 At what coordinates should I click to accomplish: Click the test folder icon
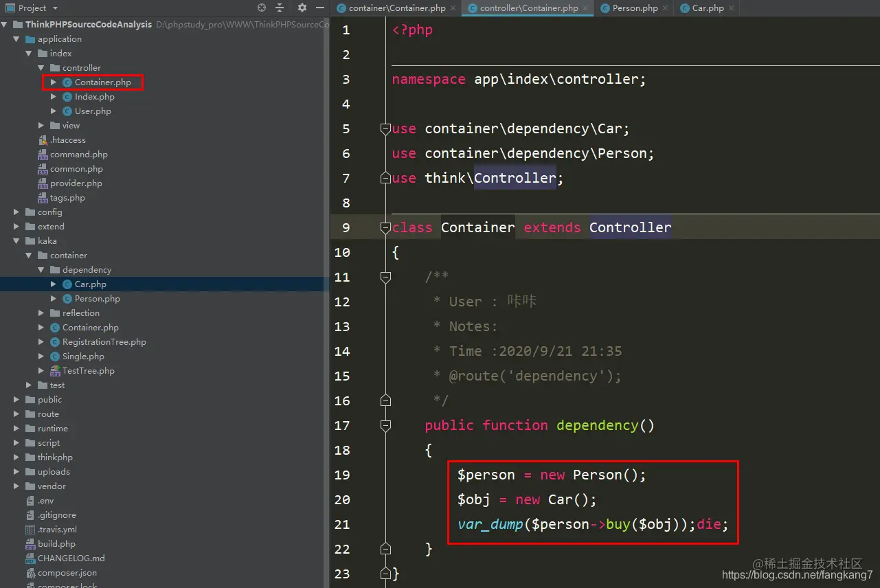(43, 385)
